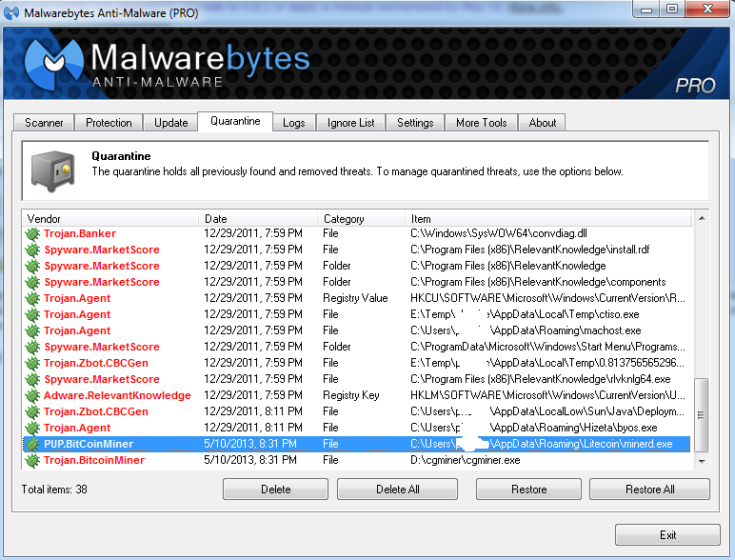This screenshot has height=560, width=735.
Task: Click Malwarebytes logo icon in title bar
Action: pos(11,12)
